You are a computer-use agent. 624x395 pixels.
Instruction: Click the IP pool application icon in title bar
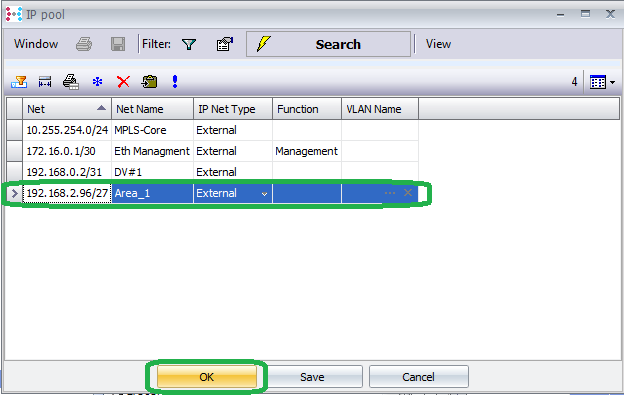[x=14, y=14]
